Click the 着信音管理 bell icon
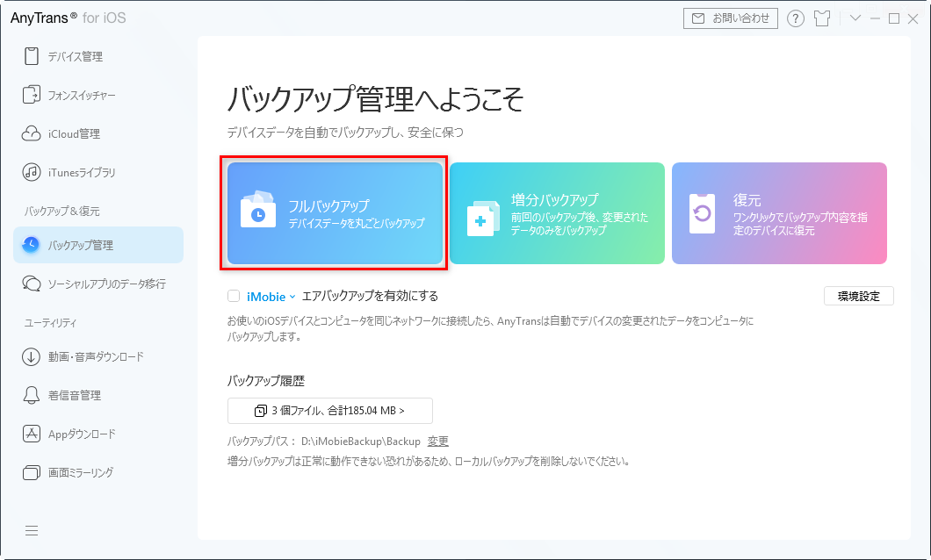Viewport: 931px width, 560px height. pos(32,395)
